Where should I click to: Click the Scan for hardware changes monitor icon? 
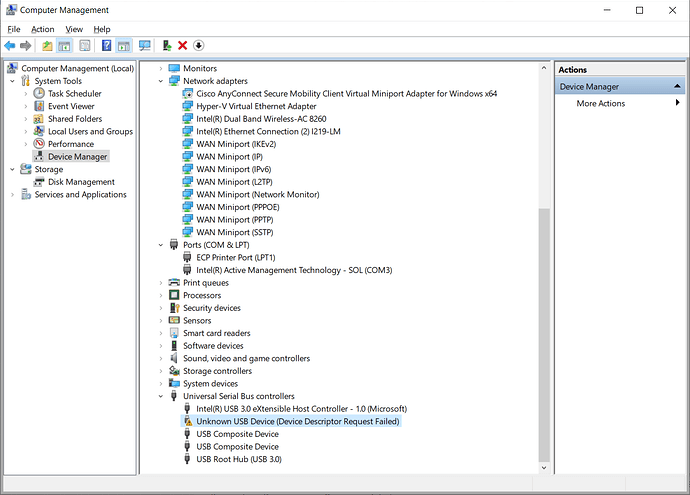pyautogui.click(x=144, y=45)
